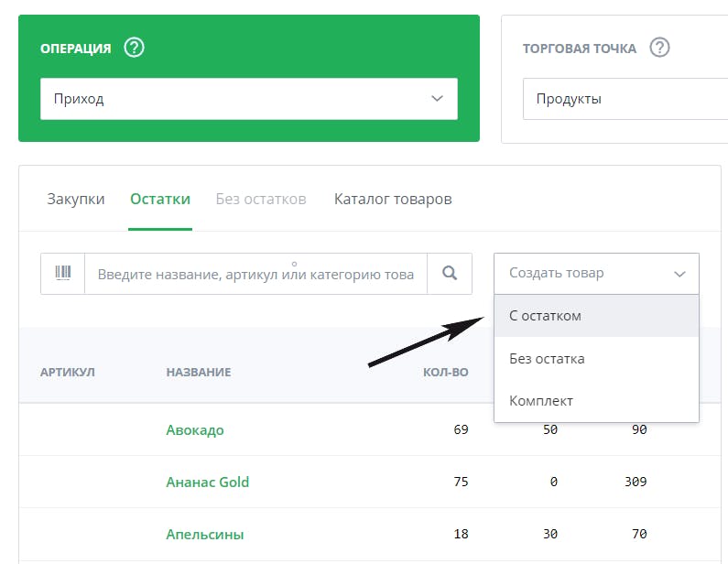Screen dimensions: 728x564
Task: Open the Приход operation dropdown
Action: point(249,99)
